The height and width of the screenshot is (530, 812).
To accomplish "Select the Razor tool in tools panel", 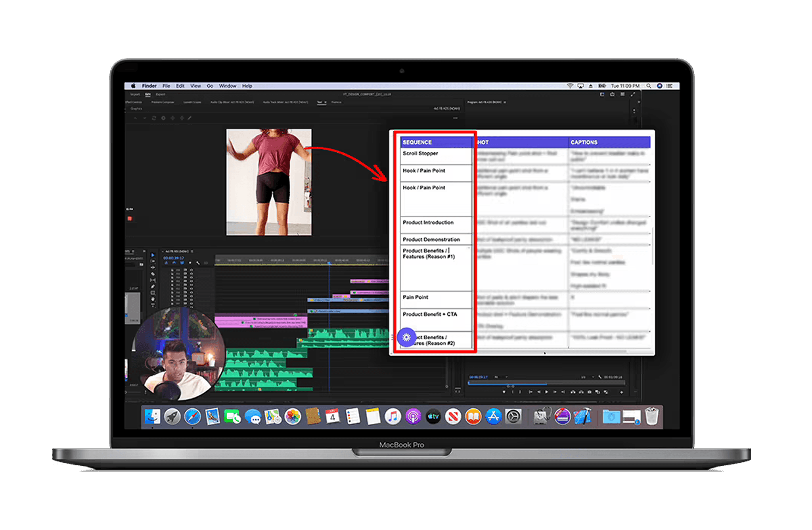I will click(x=153, y=274).
